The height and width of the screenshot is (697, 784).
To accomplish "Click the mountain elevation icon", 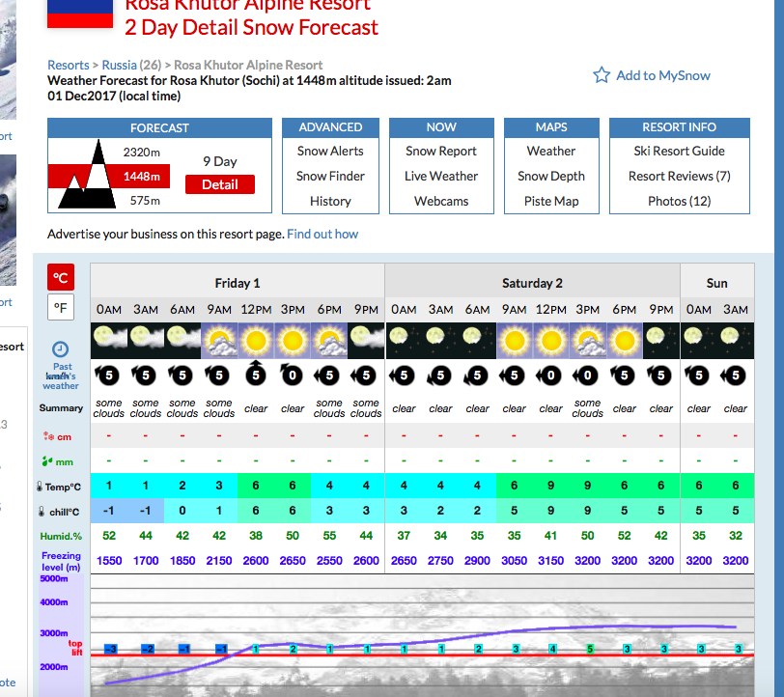I will coord(87,174).
